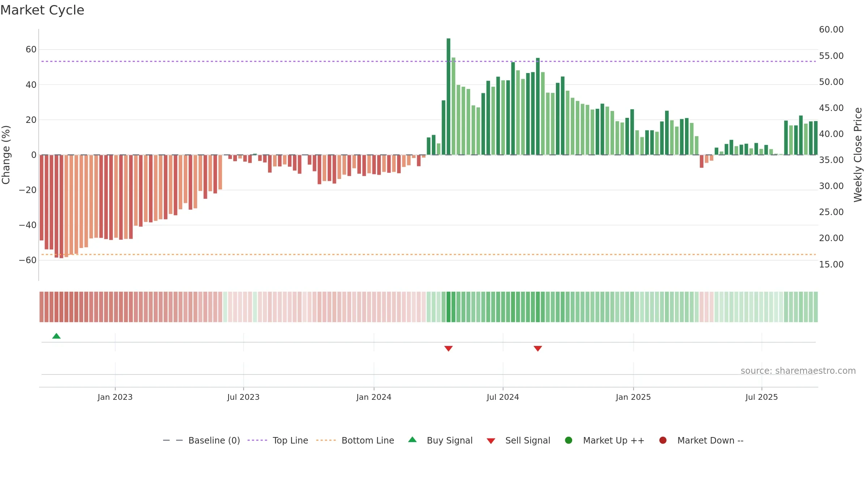
Task: Click the green triangle icon in legend
Action: pos(412,440)
